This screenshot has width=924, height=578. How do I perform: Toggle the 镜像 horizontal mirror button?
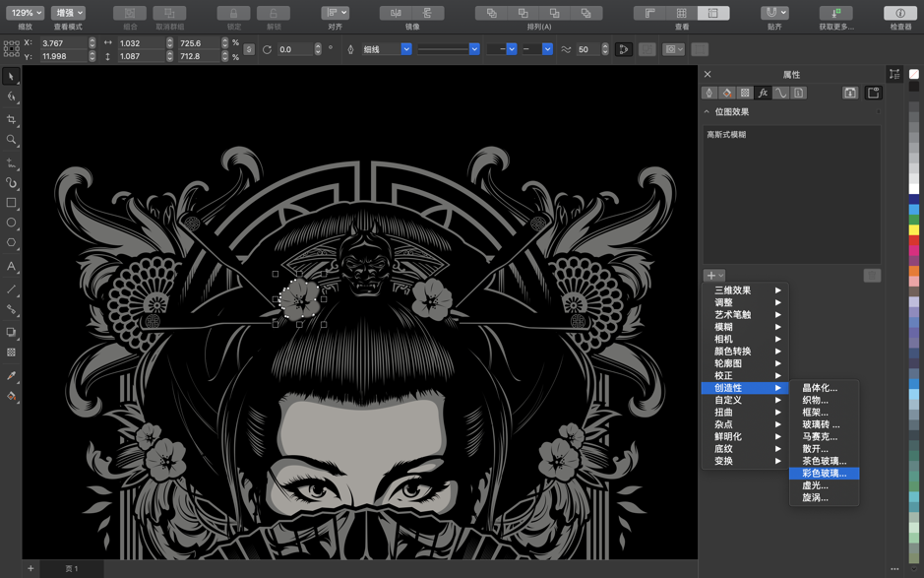pos(395,12)
